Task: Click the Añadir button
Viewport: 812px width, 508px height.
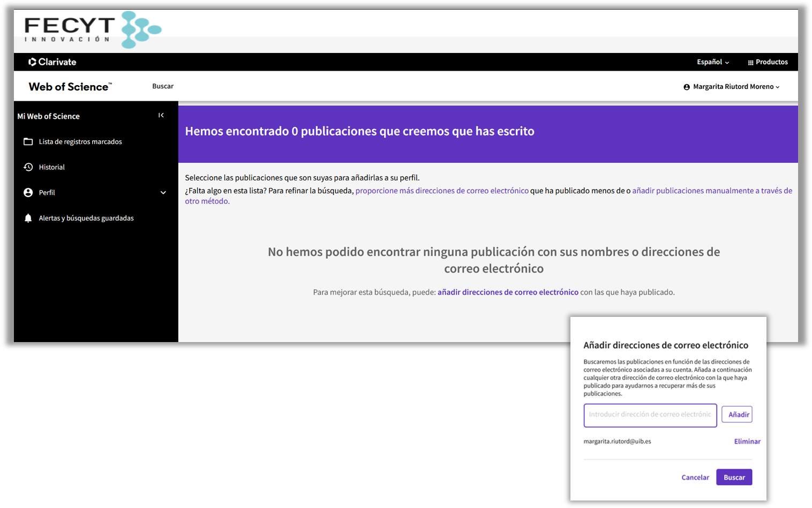Action: (x=737, y=414)
